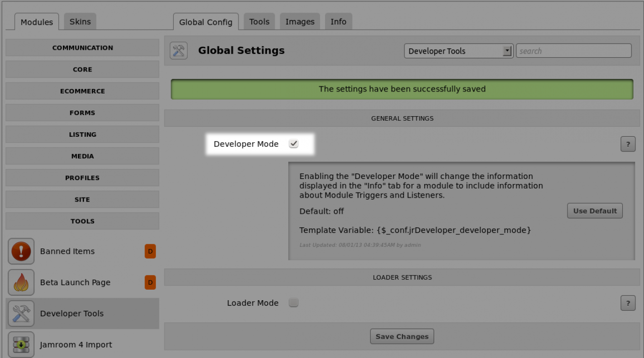Uncheck the Developer Mode checkbox
644x358 pixels.
(294, 144)
